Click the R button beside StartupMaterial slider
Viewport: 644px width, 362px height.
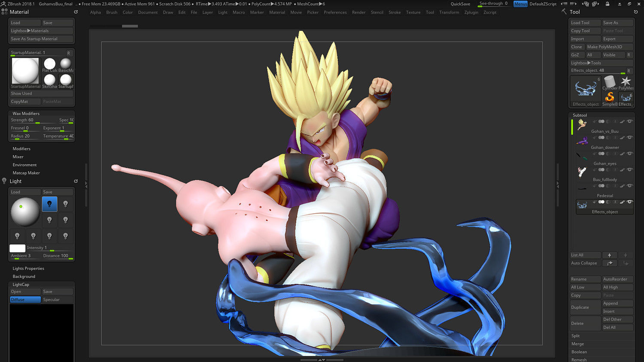coord(69,53)
